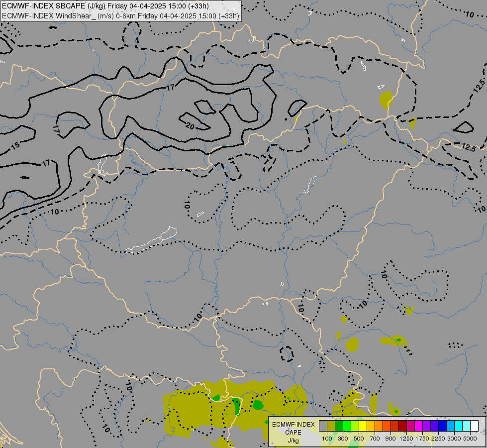Image resolution: width=487 pixels, height=448 pixels.
Task: Click the magenta swatch left of the 1750 tick
Action: (x=419, y=426)
